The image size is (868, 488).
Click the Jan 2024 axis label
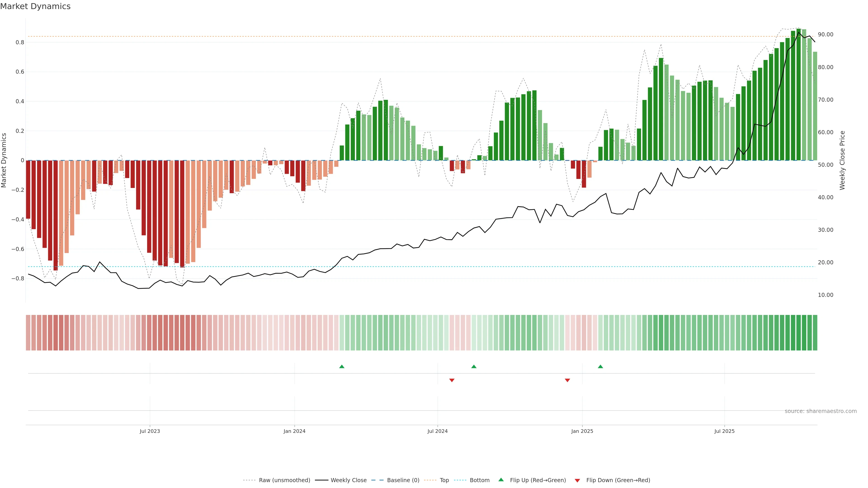295,431
